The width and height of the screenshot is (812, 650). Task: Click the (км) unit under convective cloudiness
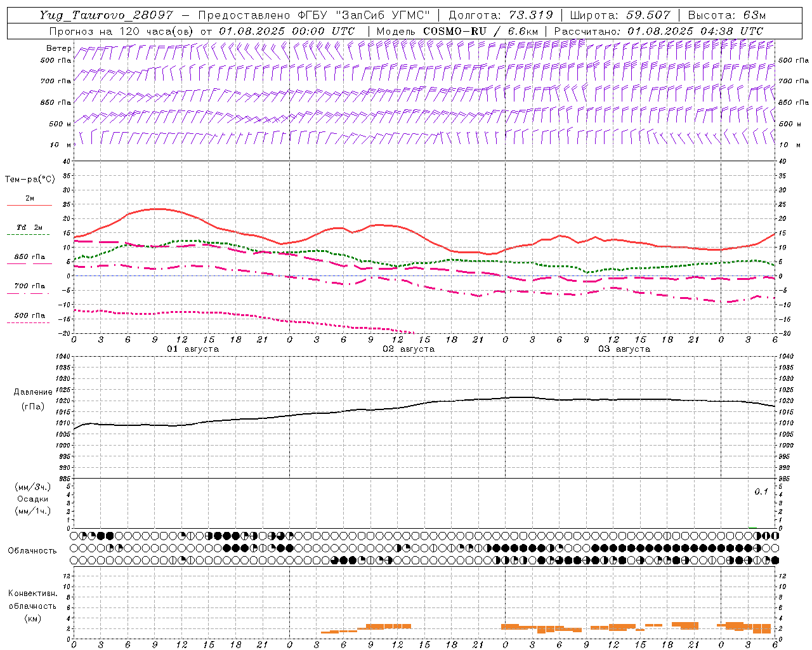pos(33,618)
